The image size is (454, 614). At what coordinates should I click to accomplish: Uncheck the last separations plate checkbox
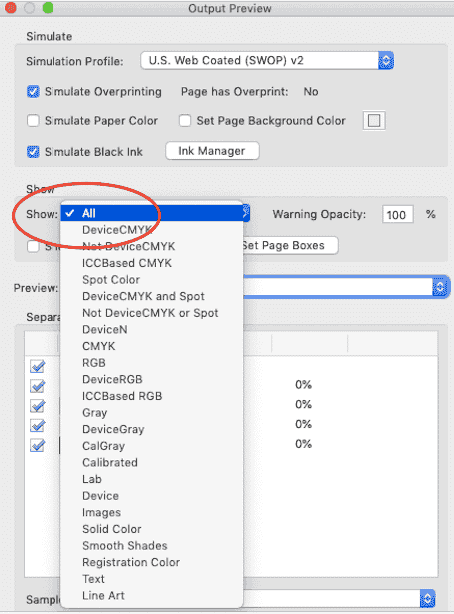click(38, 445)
